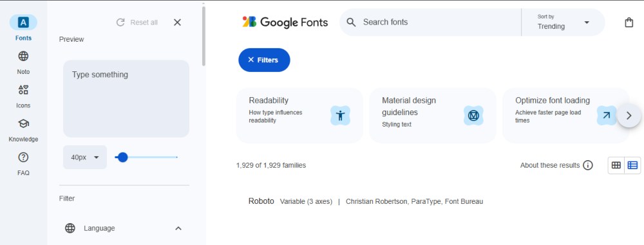The height and width of the screenshot is (245, 644).
Task: Click 'Variable (3 axes)' text
Action: pos(306,201)
